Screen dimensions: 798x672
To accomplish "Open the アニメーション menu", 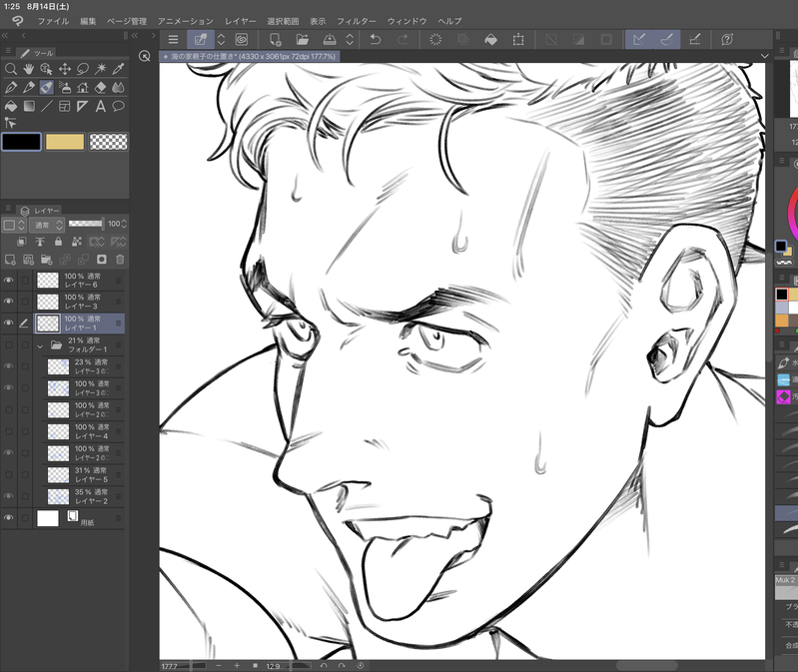I will tap(185, 21).
